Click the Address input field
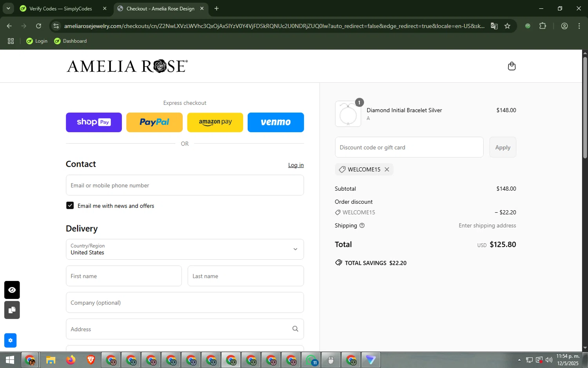Viewport: 588px width, 368px height. [185, 329]
